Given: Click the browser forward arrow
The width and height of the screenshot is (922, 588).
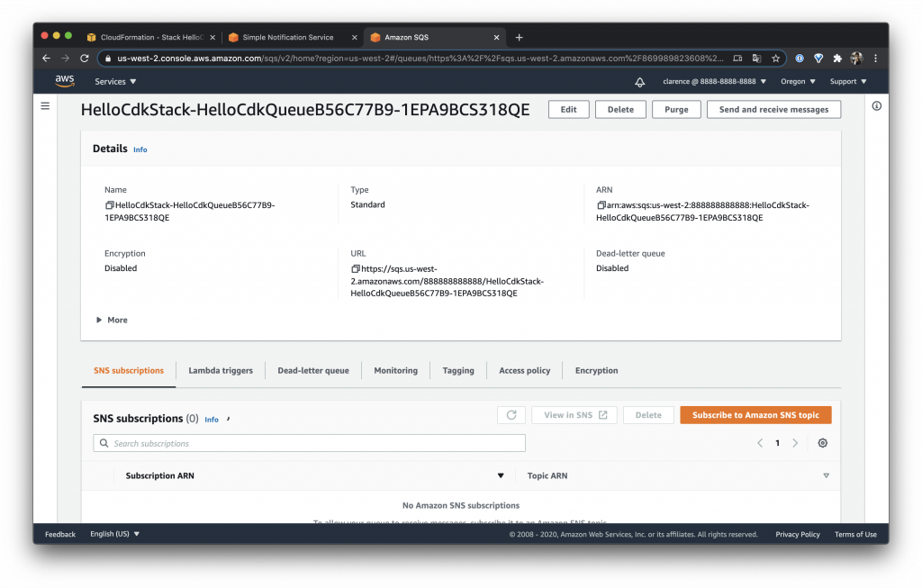Looking at the screenshot, I should pyautogui.click(x=65, y=59).
